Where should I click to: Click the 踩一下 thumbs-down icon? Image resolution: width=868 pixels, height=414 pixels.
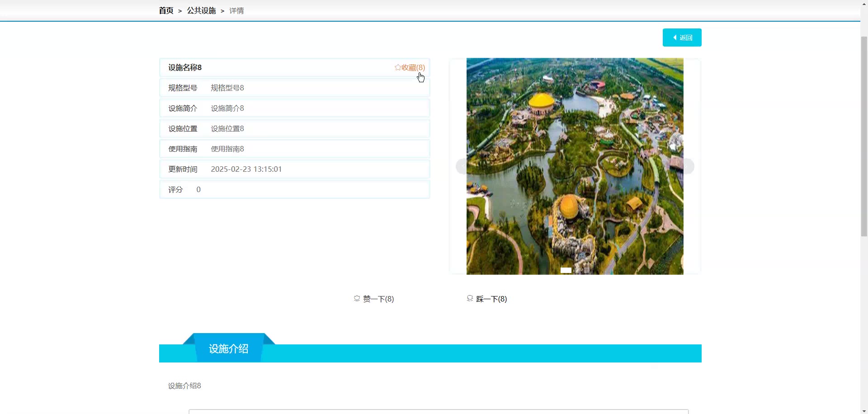470,298
